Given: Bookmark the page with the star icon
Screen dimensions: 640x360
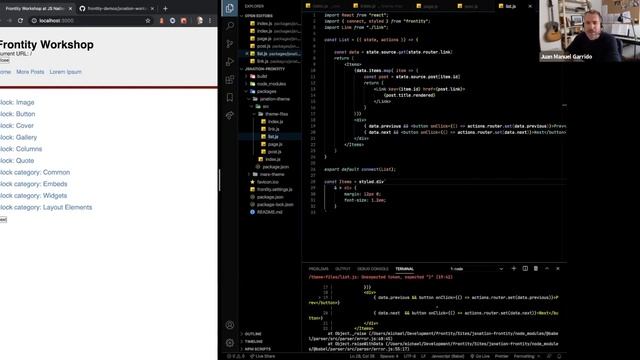Looking at the screenshot, I should click(148, 20).
